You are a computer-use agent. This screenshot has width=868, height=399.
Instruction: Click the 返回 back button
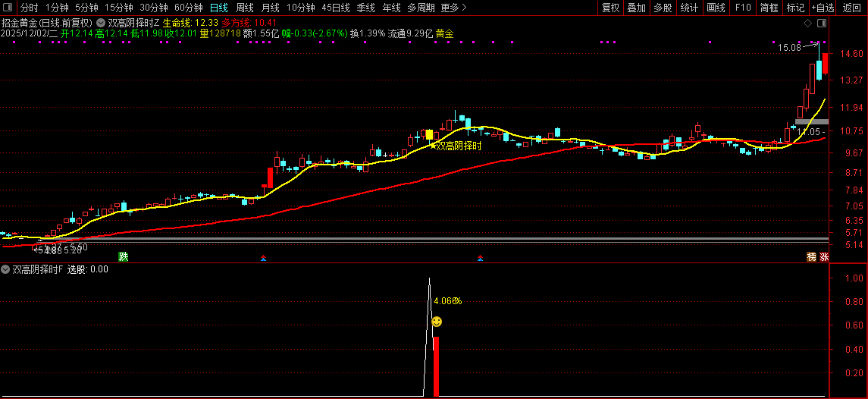[x=852, y=8]
